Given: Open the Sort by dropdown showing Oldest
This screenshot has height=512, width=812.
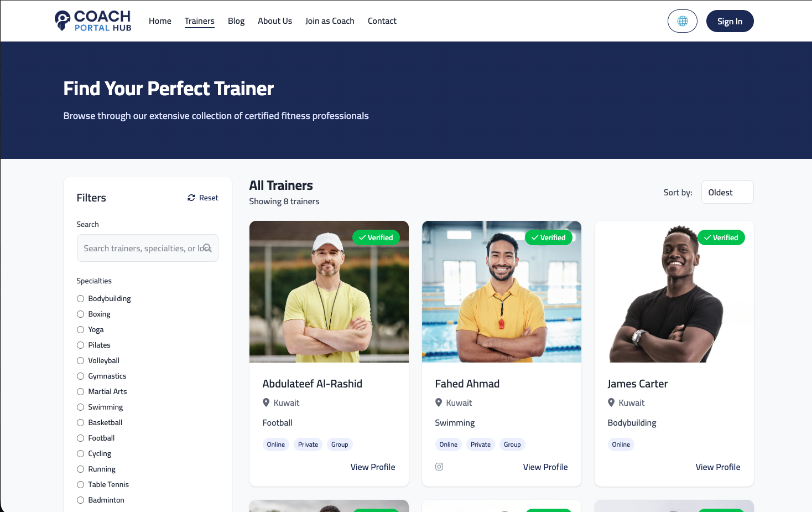Looking at the screenshot, I should tap(727, 192).
